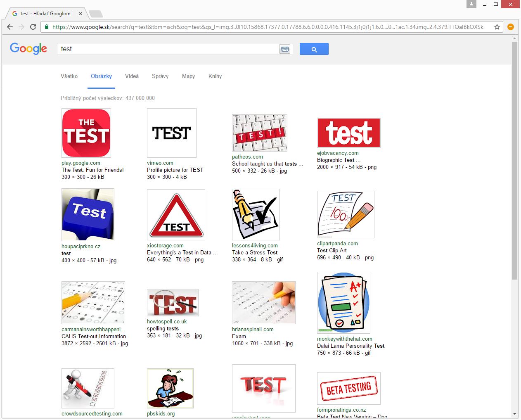
Task: Bookmark this page with the star icon
Action: [497, 27]
